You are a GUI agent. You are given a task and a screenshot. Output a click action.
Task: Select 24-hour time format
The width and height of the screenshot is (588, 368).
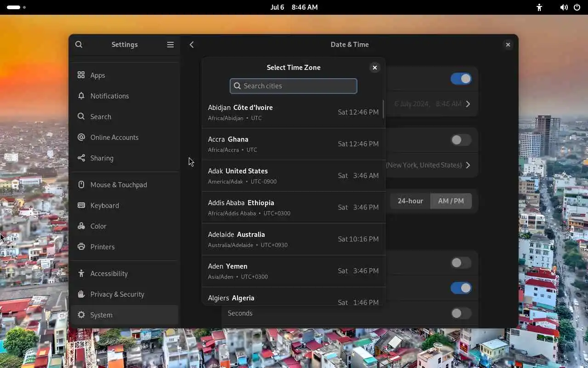click(x=410, y=201)
